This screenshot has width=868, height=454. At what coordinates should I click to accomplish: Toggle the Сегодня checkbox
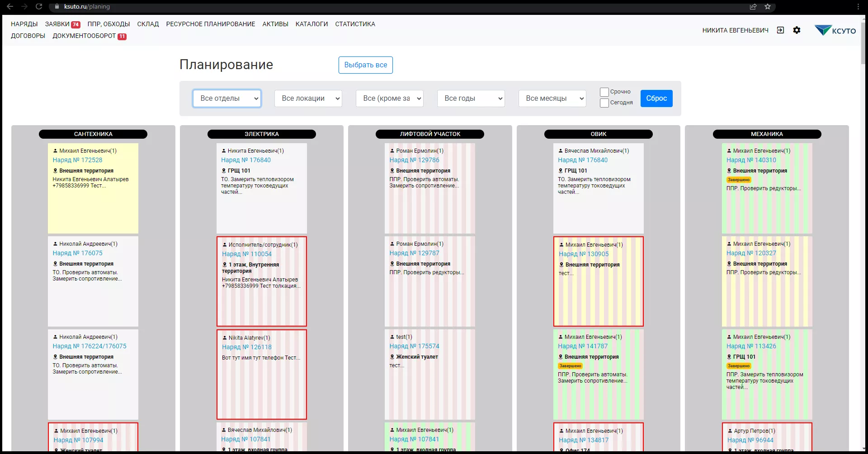coord(604,103)
